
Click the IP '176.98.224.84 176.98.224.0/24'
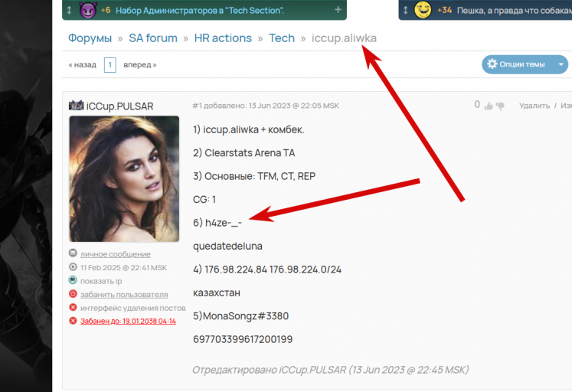(x=273, y=269)
